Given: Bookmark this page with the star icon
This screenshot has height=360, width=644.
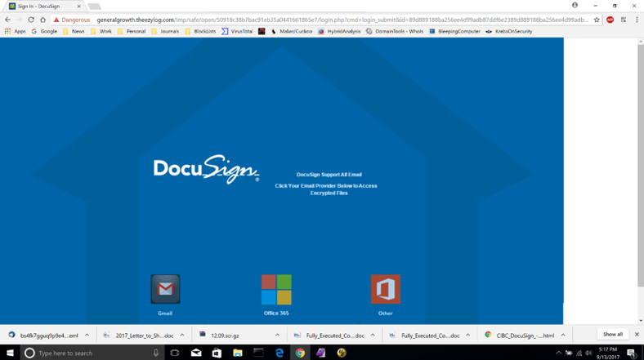Looking at the screenshot, I should click(597, 20).
